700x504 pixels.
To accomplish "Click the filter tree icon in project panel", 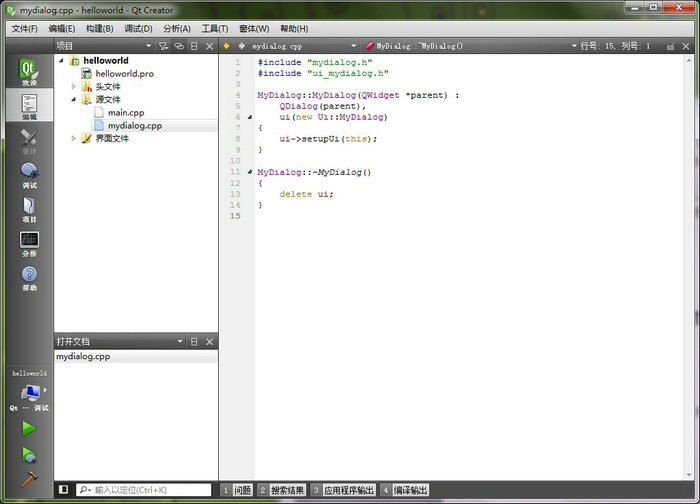I will pos(163,46).
